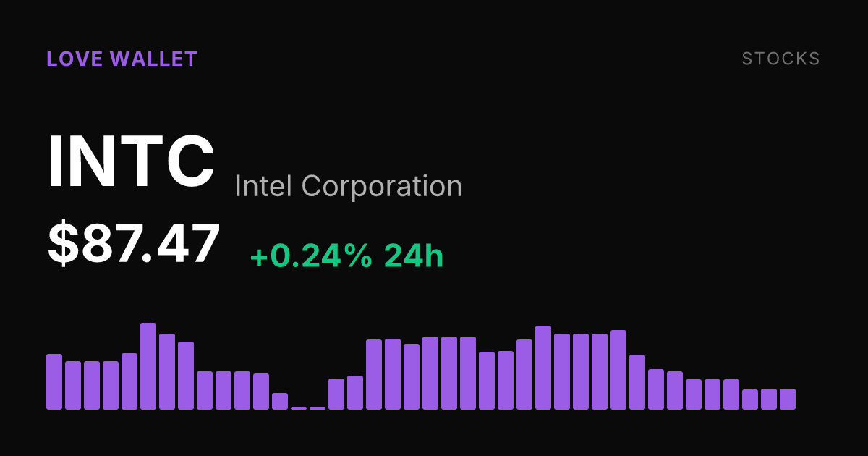Viewport: 868px width, 456px height.
Task: Click the last bar of the price chart
Action: coord(788,399)
